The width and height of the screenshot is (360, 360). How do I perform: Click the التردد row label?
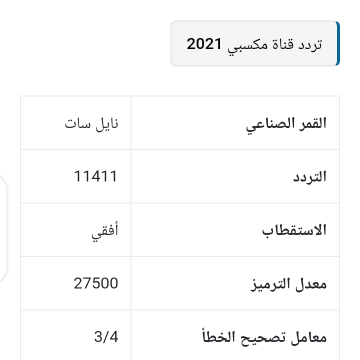pyautogui.click(x=310, y=176)
